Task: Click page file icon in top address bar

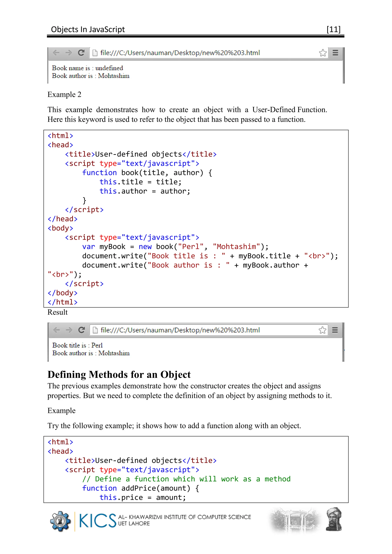Action: click(95, 53)
